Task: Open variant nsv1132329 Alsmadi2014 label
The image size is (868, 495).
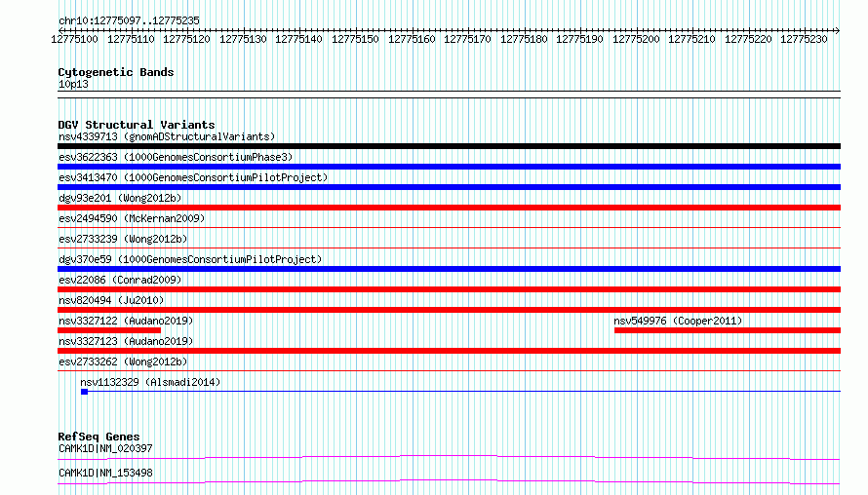Action: coord(150,382)
